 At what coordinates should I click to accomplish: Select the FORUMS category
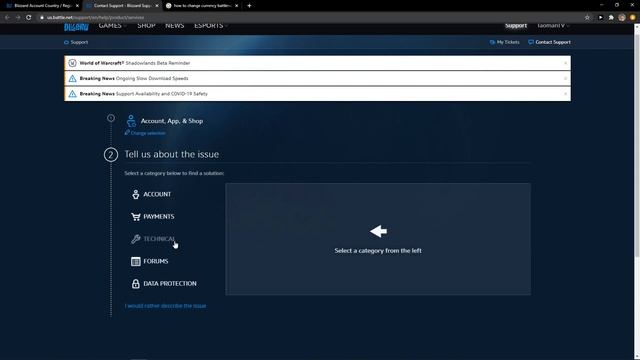click(150, 261)
